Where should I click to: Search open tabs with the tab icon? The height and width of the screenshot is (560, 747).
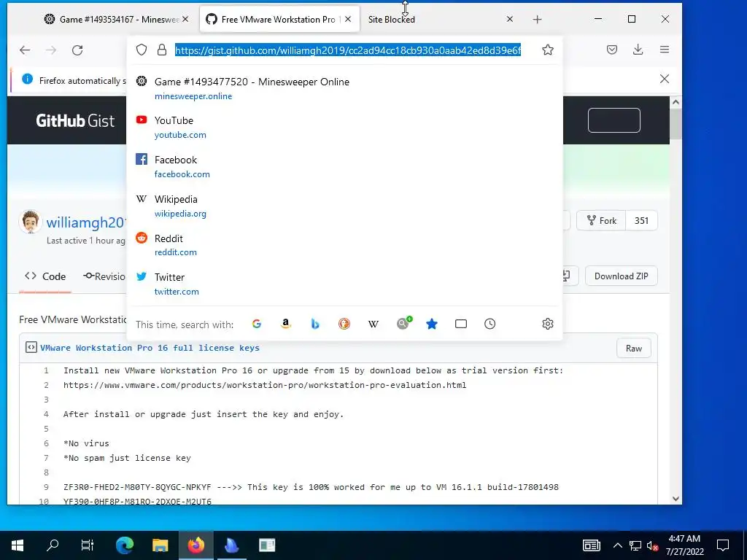tap(461, 324)
